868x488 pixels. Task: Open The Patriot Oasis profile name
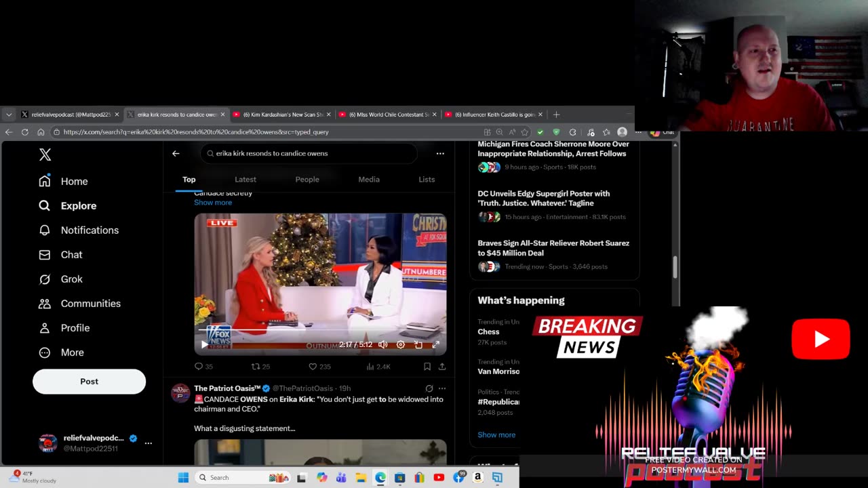click(x=227, y=388)
